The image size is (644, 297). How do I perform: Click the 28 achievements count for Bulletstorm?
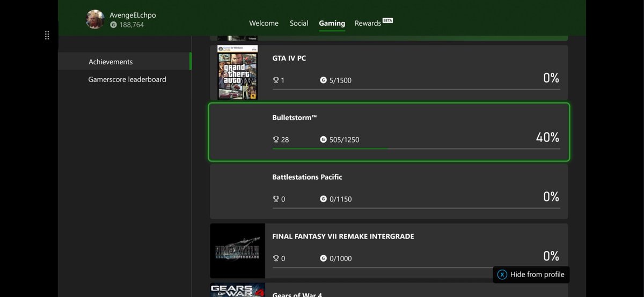pyautogui.click(x=285, y=140)
